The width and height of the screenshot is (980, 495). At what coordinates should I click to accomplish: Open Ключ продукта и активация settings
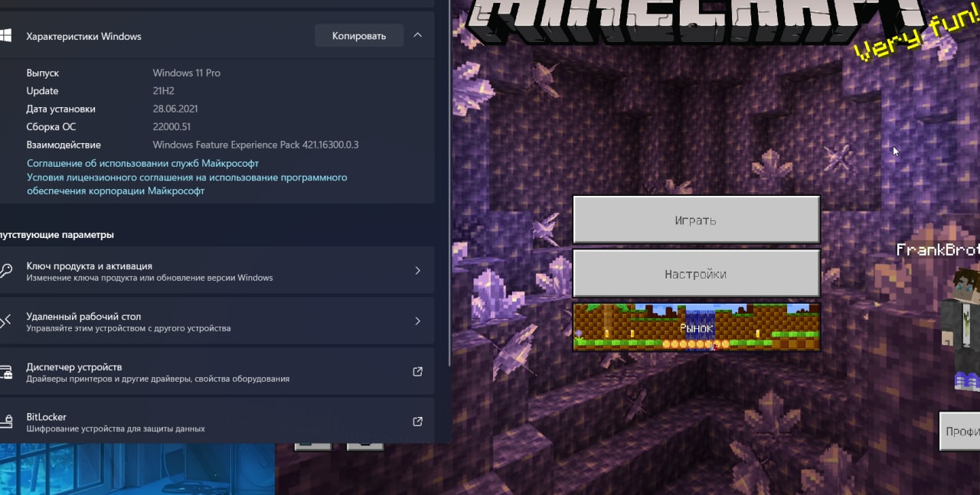tap(217, 271)
